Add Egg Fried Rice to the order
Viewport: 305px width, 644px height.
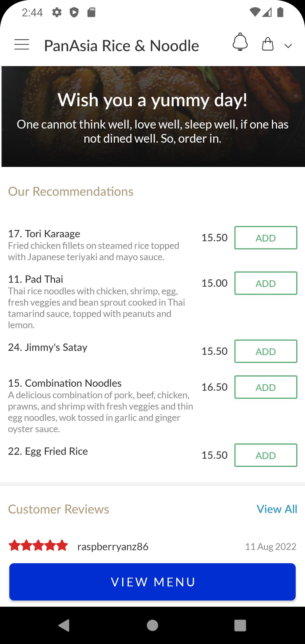tap(265, 455)
